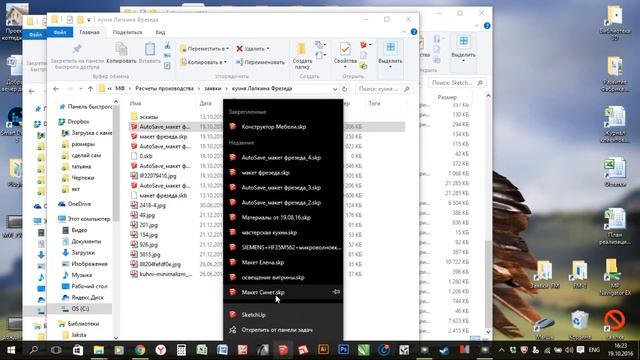The height and width of the screenshot is (360, 640).
Task: Click the paste shortcut icon
Action: (167, 66)
